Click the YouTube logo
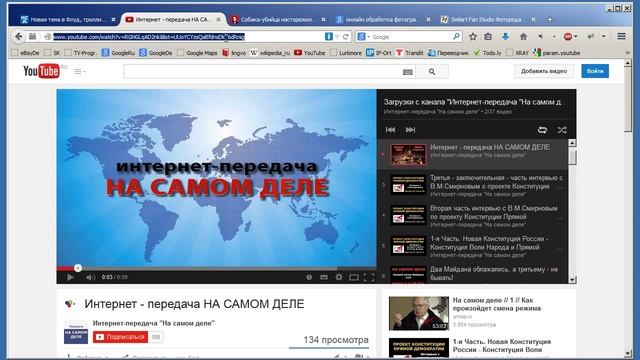The width and height of the screenshot is (640, 360). (x=41, y=71)
